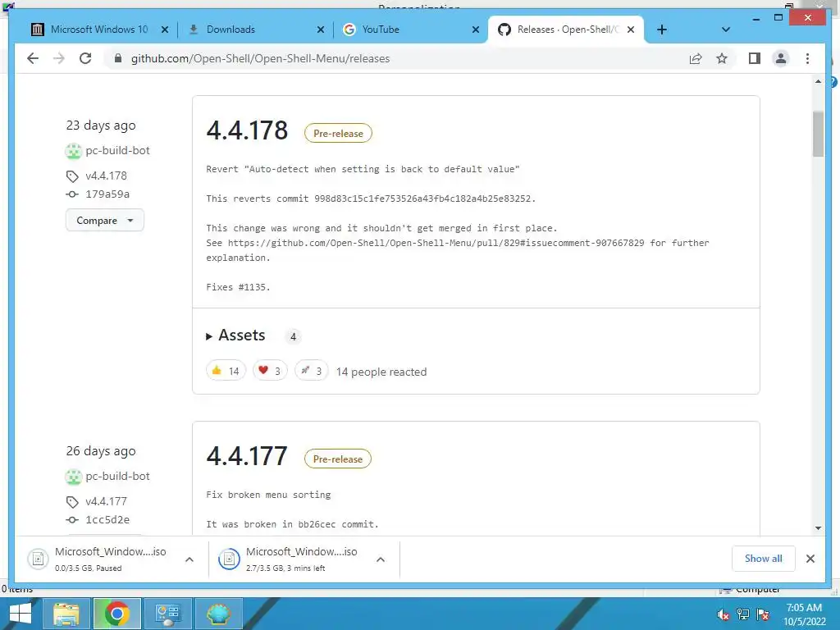Screen dimensions: 840x630
Task: Close the Downloads tab
Action: pos(321,30)
